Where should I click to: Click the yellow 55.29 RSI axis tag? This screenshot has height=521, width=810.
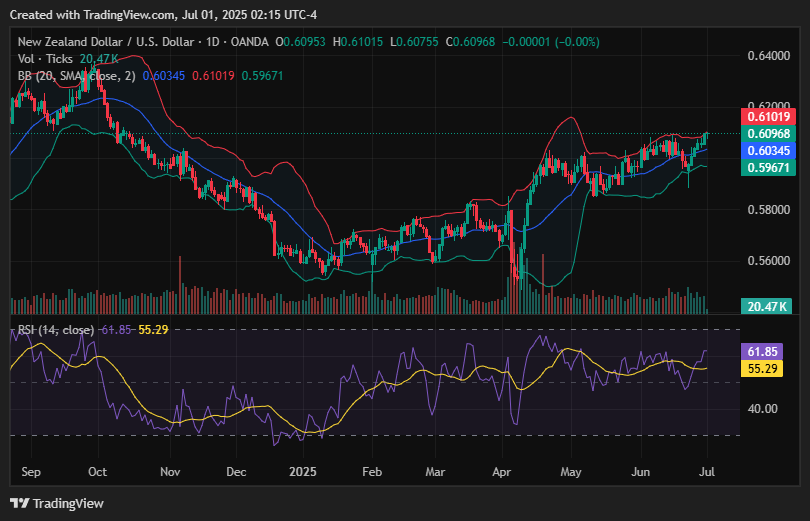click(x=762, y=369)
